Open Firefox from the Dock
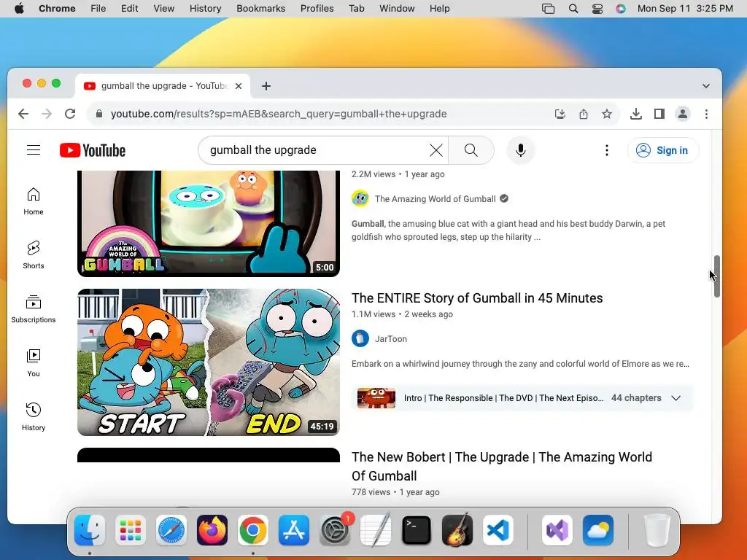Viewport: 747px width, 560px height. click(x=212, y=530)
